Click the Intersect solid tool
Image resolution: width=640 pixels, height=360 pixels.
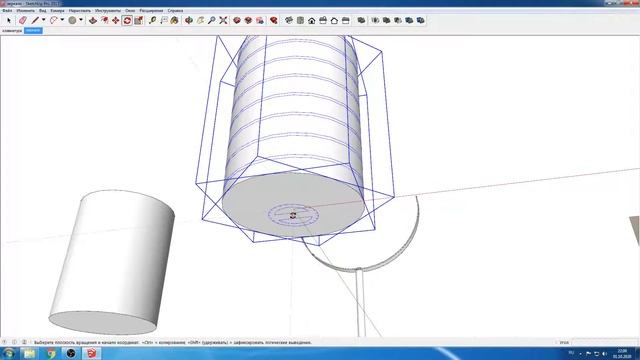tap(375, 20)
